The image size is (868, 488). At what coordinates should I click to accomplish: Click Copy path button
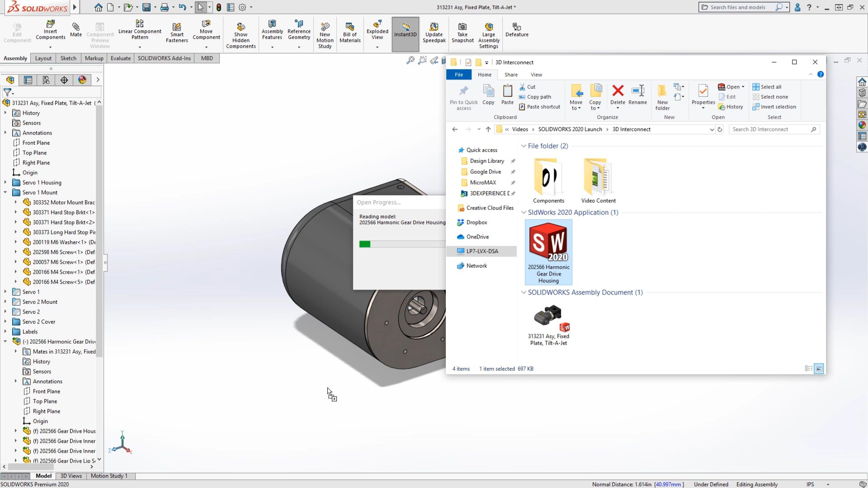(x=535, y=97)
